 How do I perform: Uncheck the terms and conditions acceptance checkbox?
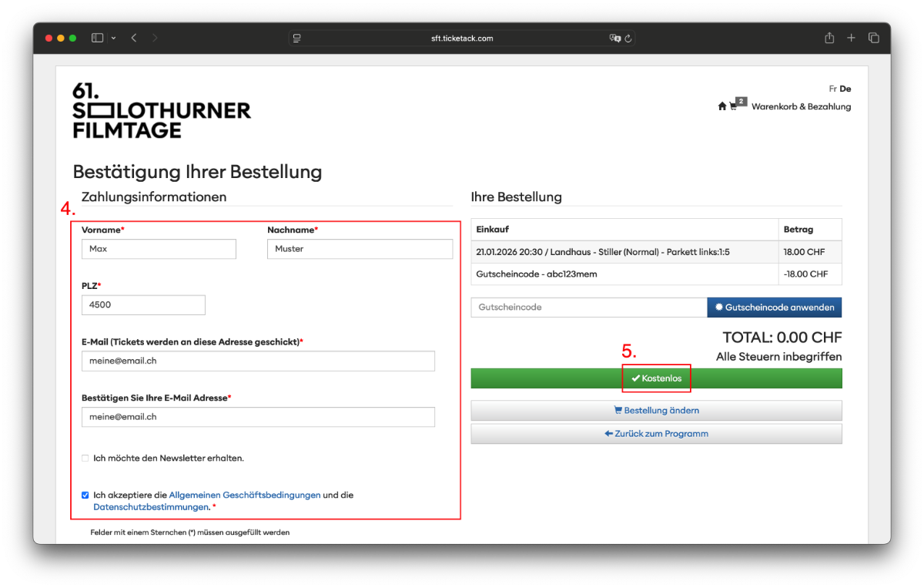click(85, 495)
